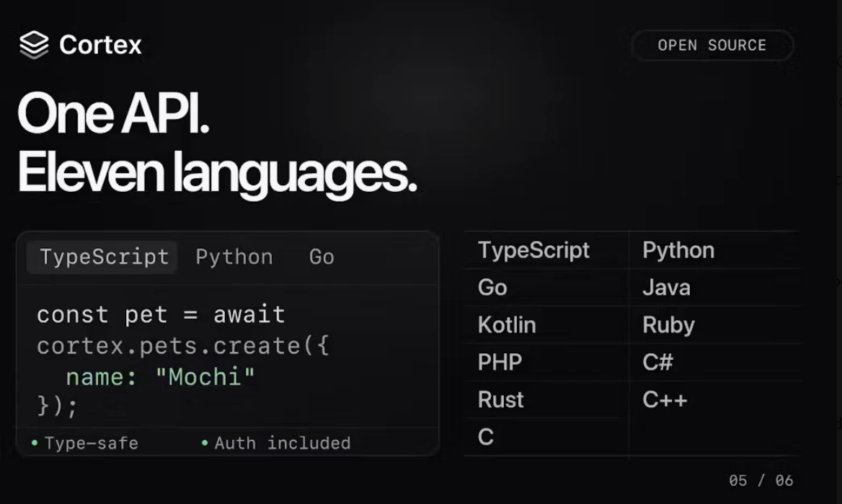Click the green dot beside Auth included
842x504 pixels.
[x=205, y=443]
